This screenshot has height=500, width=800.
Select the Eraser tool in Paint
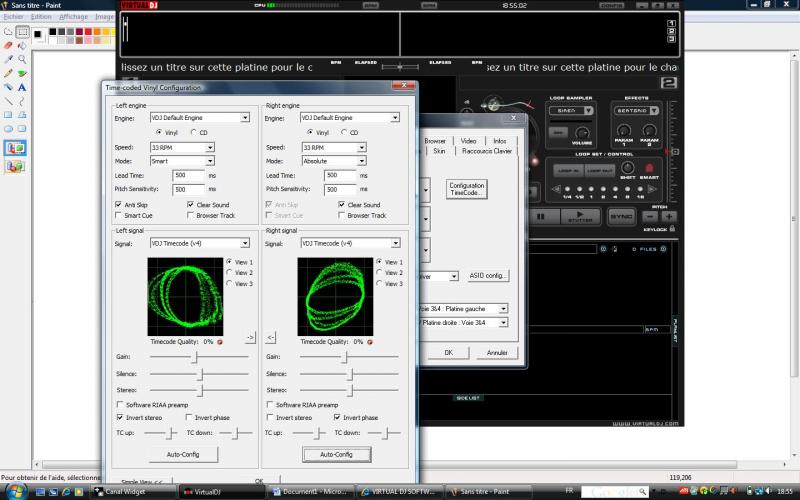pyautogui.click(x=8, y=45)
